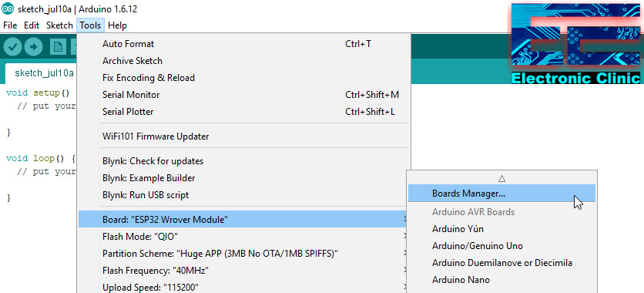This screenshot has width=644, height=293.
Task: Select Blynk: Check for updates
Action: tap(244, 161)
